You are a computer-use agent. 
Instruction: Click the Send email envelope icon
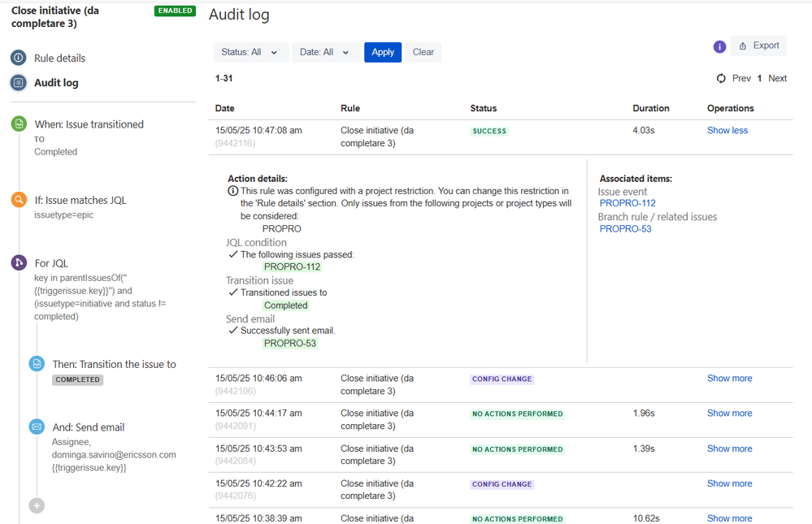tap(37, 427)
